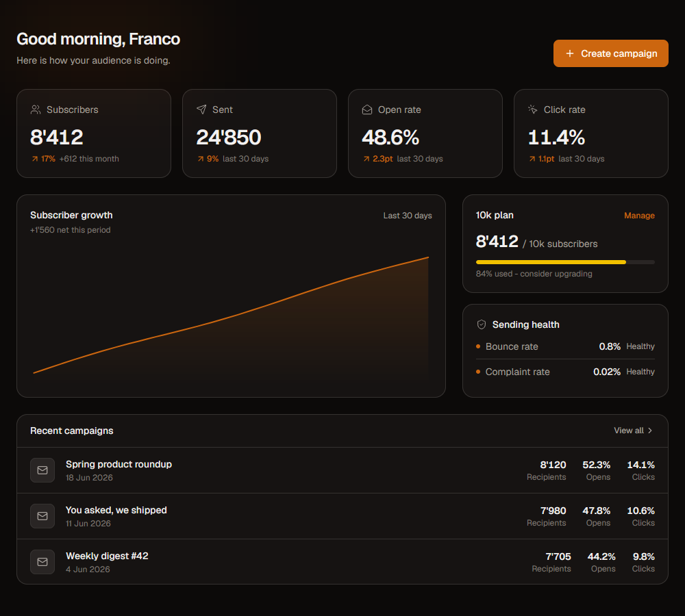Click the 8'412 subscribers stat value
Viewport: 685px width, 616px height.
(x=56, y=137)
